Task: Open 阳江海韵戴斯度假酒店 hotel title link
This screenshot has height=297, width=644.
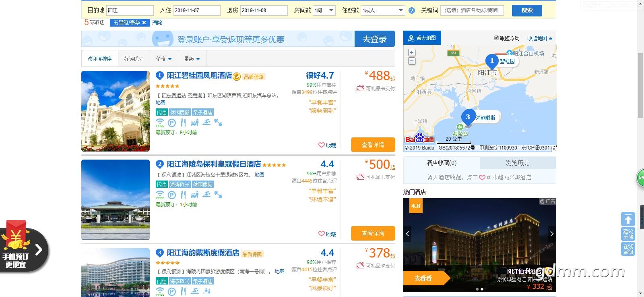Action: (203, 253)
